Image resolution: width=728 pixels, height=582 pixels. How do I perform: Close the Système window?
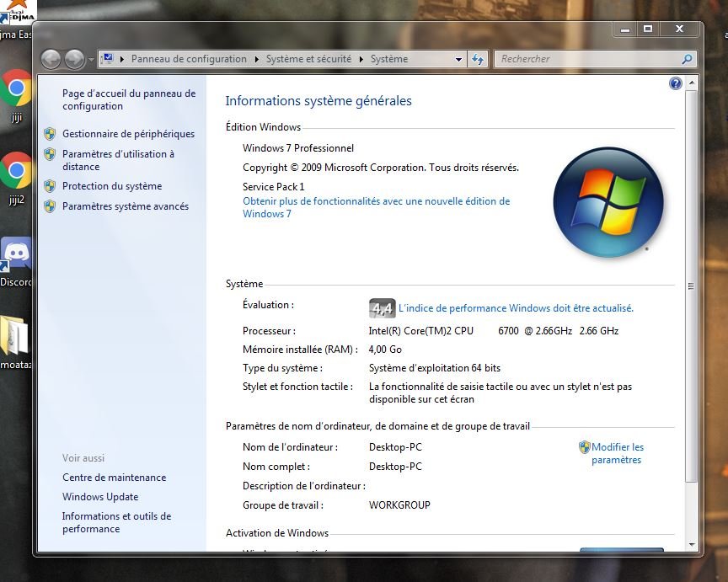[x=679, y=29]
